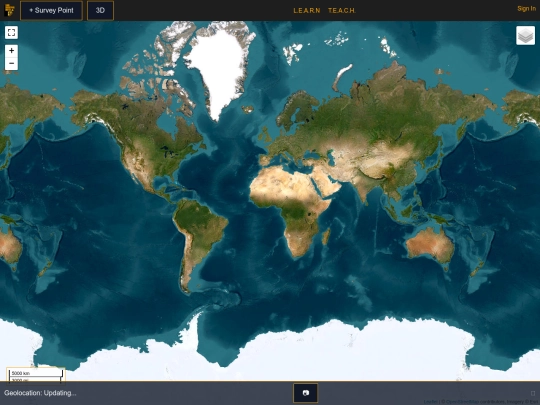Switch to 3D view
This screenshot has height=405, width=540.
pyautogui.click(x=100, y=10)
